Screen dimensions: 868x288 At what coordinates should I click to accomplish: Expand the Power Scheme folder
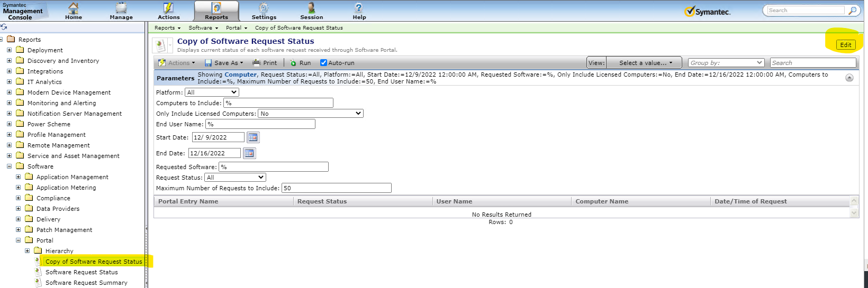[x=9, y=124]
